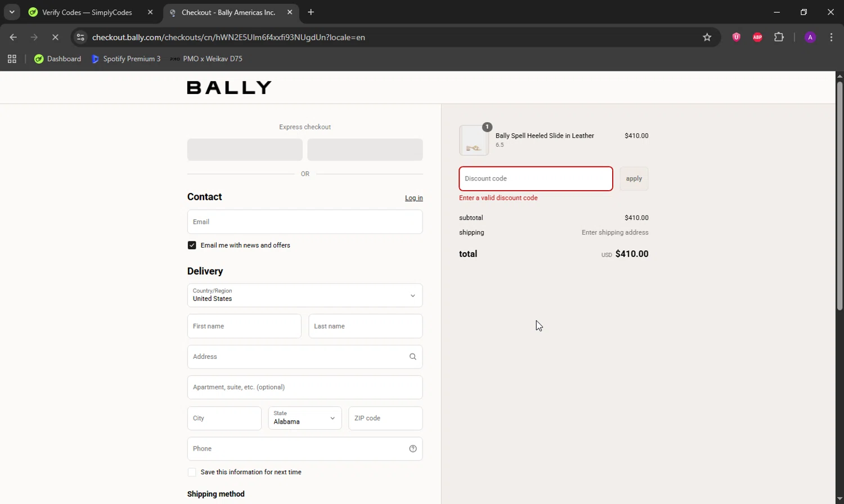Viewport: 844px width, 504px height.
Task: Minimize the Chrome window
Action: (x=777, y=12)
